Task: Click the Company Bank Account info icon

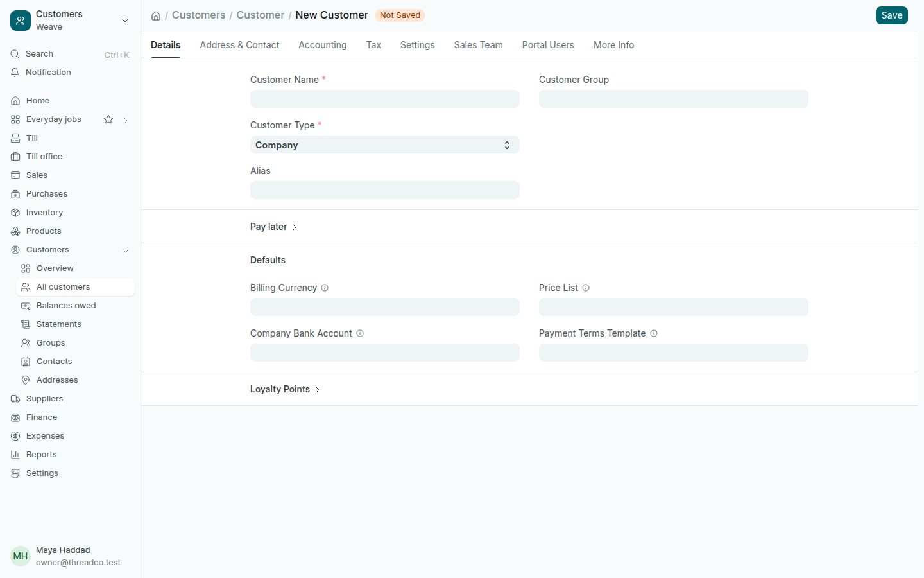Action: [x=360, y=333]
